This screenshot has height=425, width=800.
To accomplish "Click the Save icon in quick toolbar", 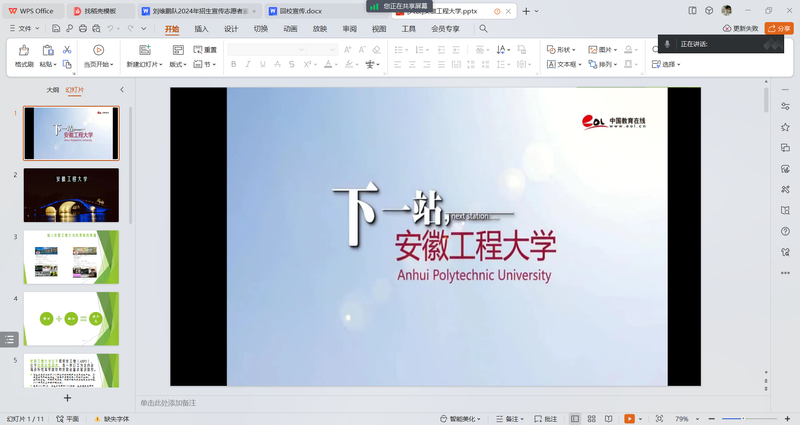I will click(55, 29).
